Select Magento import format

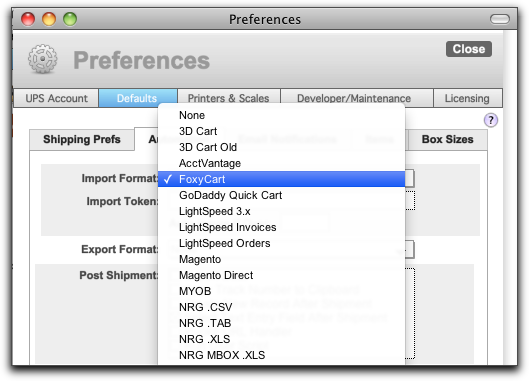click(281, 259)
